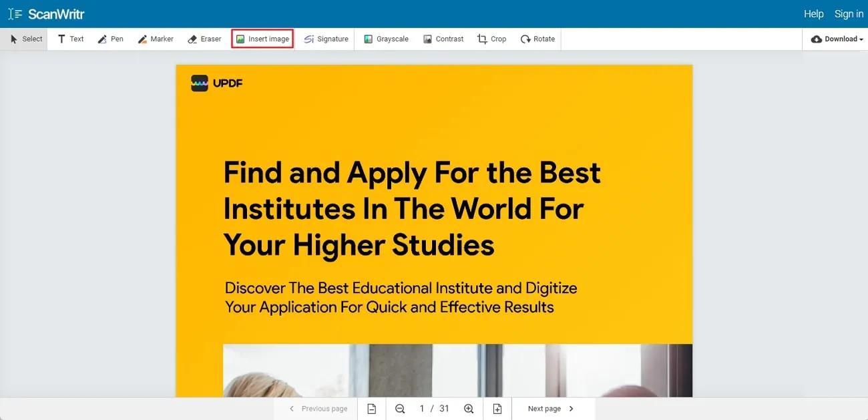The width and height of the screenshot is (868, 420).
Task: Select the Pen tool
Action: (x=111, y=39)
